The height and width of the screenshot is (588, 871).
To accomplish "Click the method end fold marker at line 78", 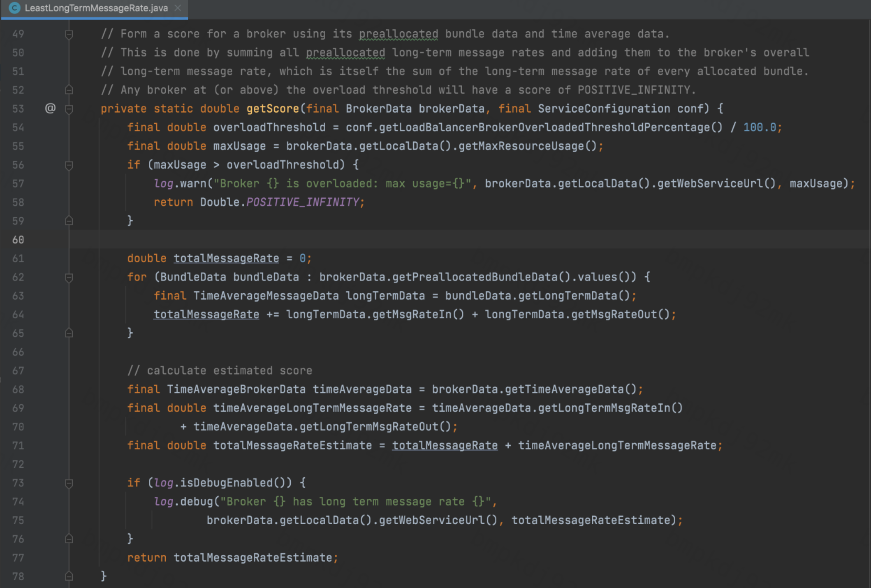I will click(69, 576).
